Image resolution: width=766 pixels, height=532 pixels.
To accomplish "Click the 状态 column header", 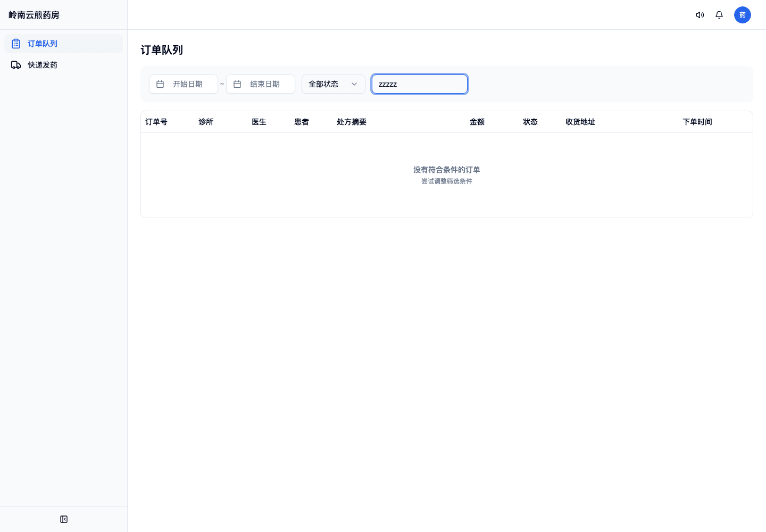I will 530,122.
